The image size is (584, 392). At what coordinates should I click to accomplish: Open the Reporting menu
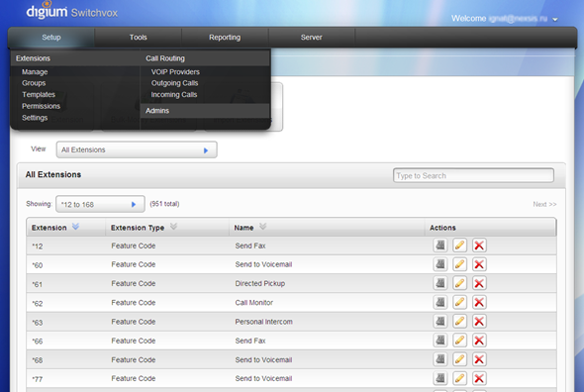(x=225, y=38)
